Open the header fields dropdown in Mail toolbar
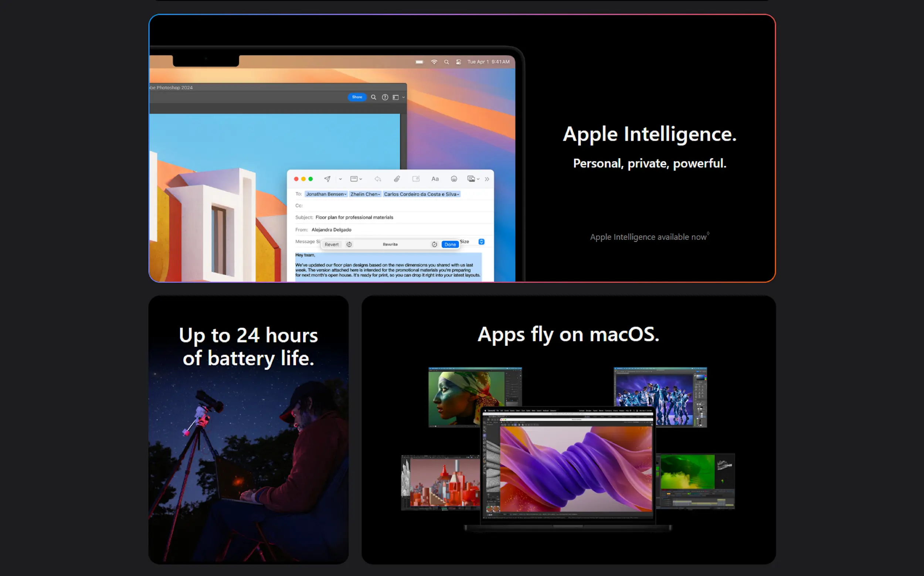The height and width of the screenshot is (576, 924). coord(356,179)
